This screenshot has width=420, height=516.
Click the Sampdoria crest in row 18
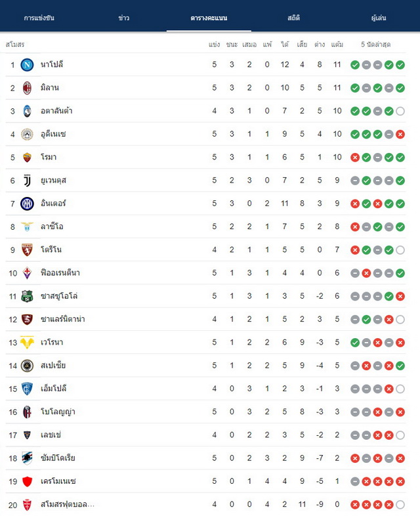[27, 458]
